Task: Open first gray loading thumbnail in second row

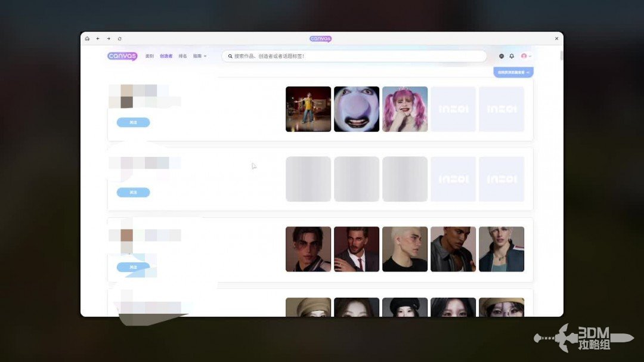Action: 308,179
